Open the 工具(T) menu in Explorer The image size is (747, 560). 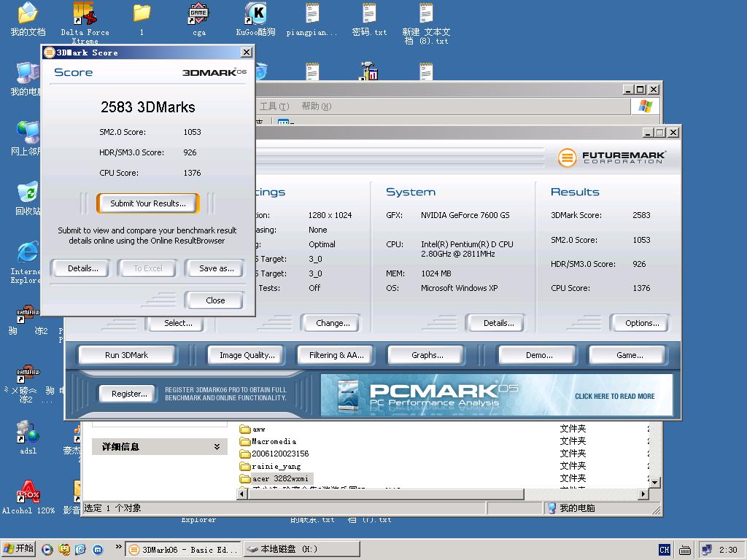click(274, 106)
